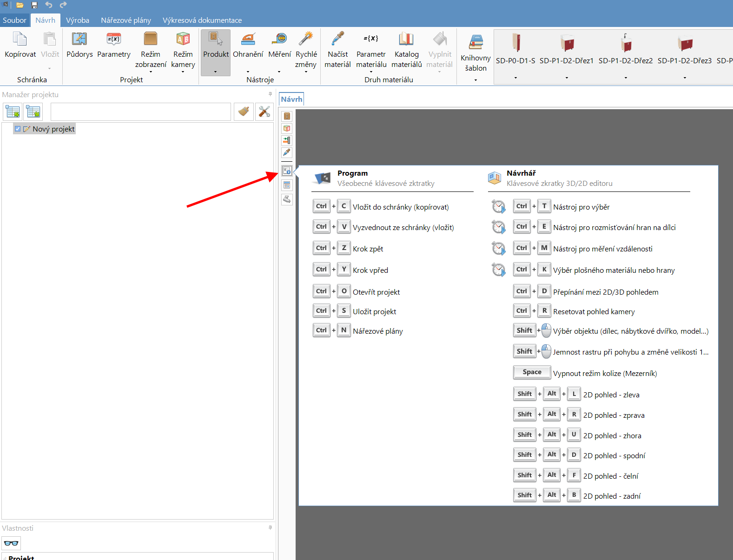This screenshot has height=560, width=733.
Task: Select the Ohranění edge banding tool
Action: (x=248, y=40)
